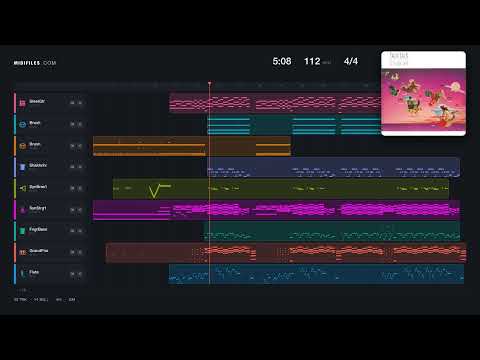Select the SynStrg1 track name
Image resolution: width=480 pixels, height=360 pixels.
point(38,208)
